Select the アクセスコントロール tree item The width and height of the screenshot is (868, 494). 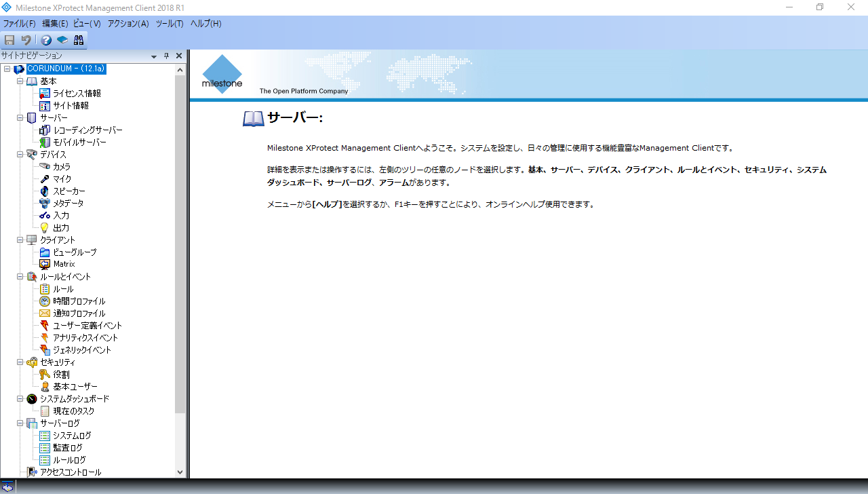[x=71, y=472]
